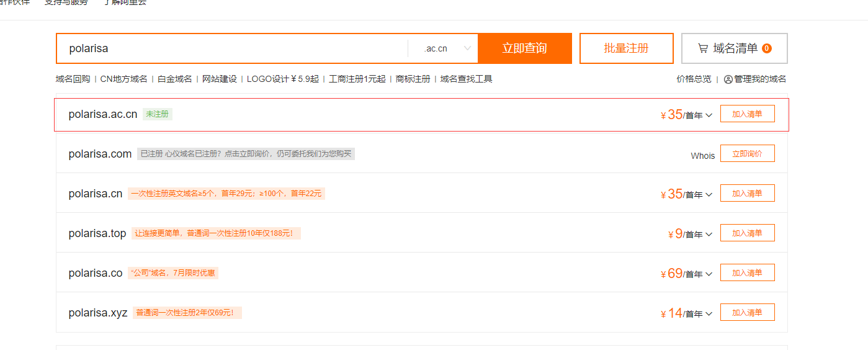Click the domain search field containing polarisa
Viewport: 868px width, 350px height.
[232, 48]
